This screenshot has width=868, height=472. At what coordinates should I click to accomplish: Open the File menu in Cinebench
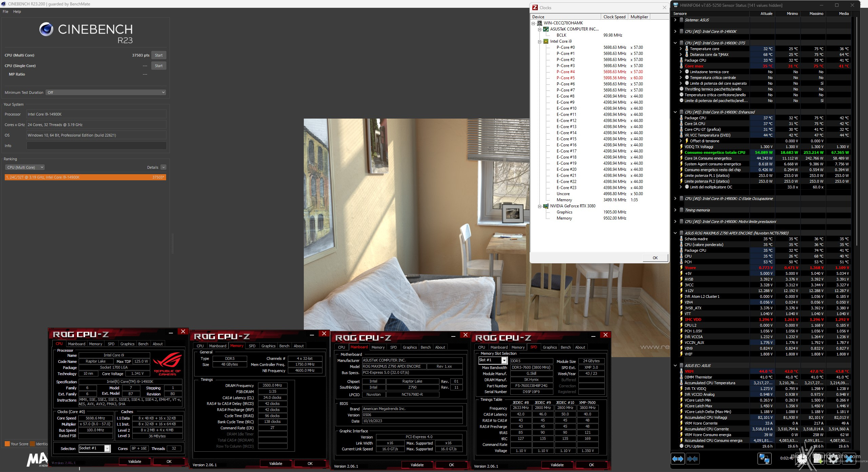click(x=6, y=12)
